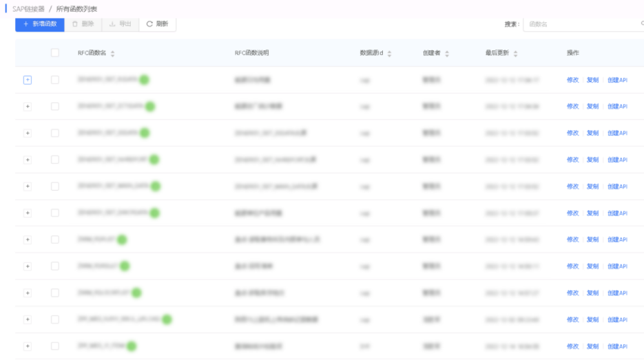Click 创建API in the fourth row
The width and height of the screenshot is (644, 360).
[x=617, y=160]
